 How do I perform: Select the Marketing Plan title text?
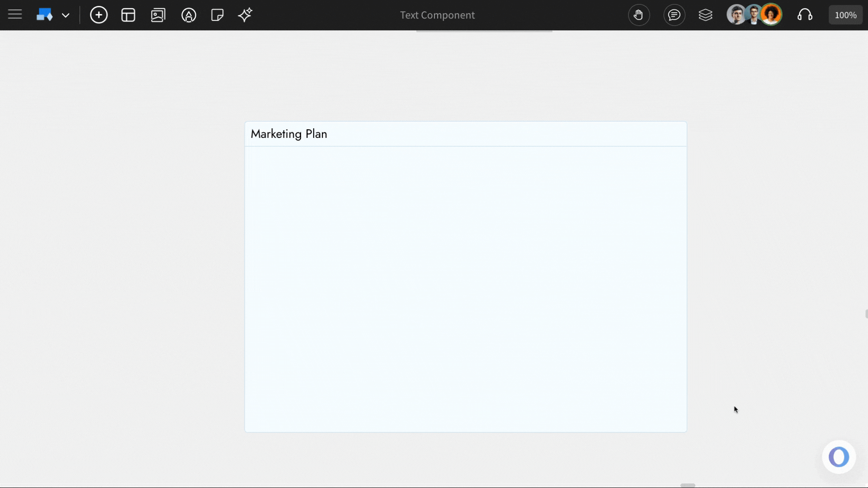click(x=289, y=134)
